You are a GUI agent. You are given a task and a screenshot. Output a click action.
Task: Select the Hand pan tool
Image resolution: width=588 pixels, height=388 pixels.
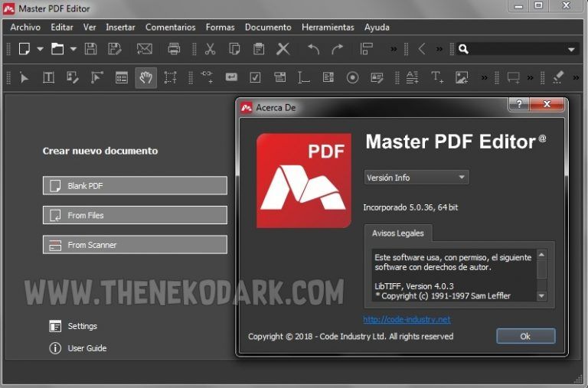[x=146, y=77]
